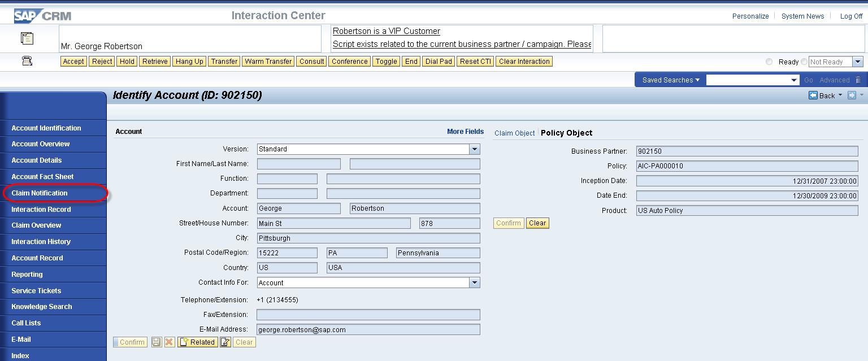Click the red X delete icon
The width and height of the screenshot is (868, 361).
pyautogui.click(x=170, y=342)
